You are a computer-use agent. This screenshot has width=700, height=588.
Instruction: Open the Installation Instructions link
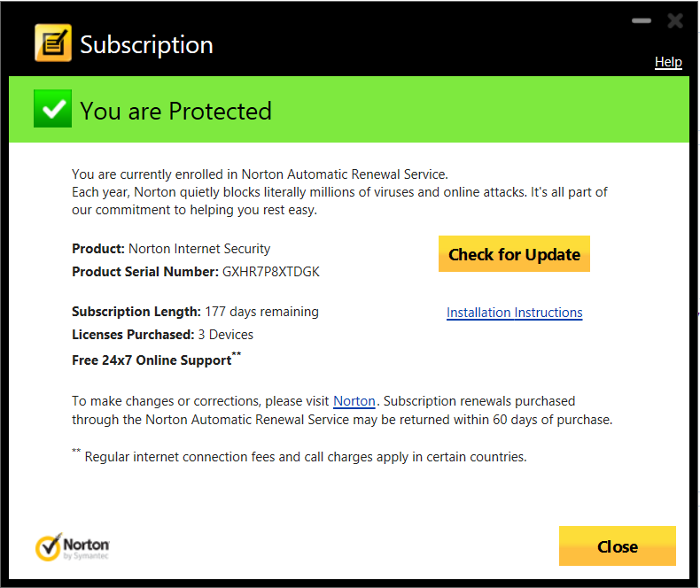pyautogui.click(x=514, y=313)
